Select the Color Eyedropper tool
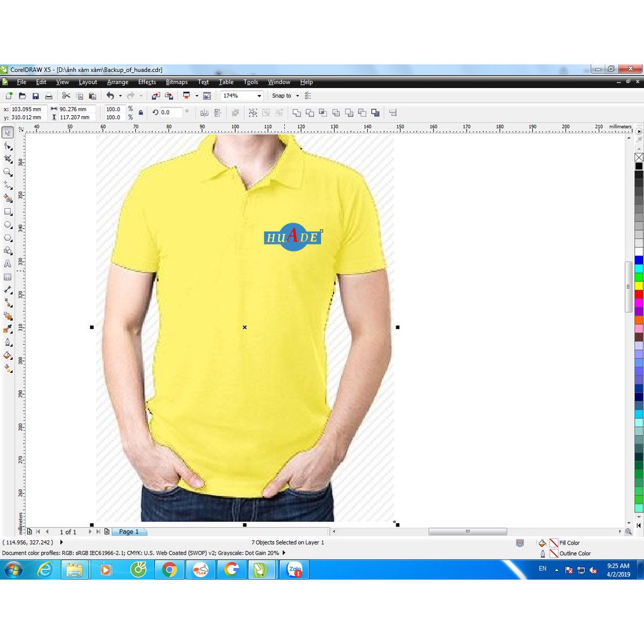Image resolution: width=644 pixels, height=644 pixels. [x=8, y=330]
